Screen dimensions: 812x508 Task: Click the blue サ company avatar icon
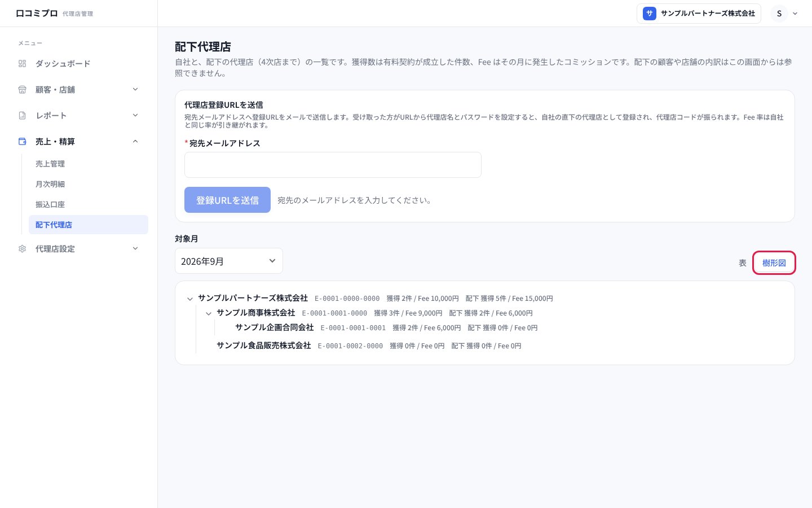(x=650, y=14)
